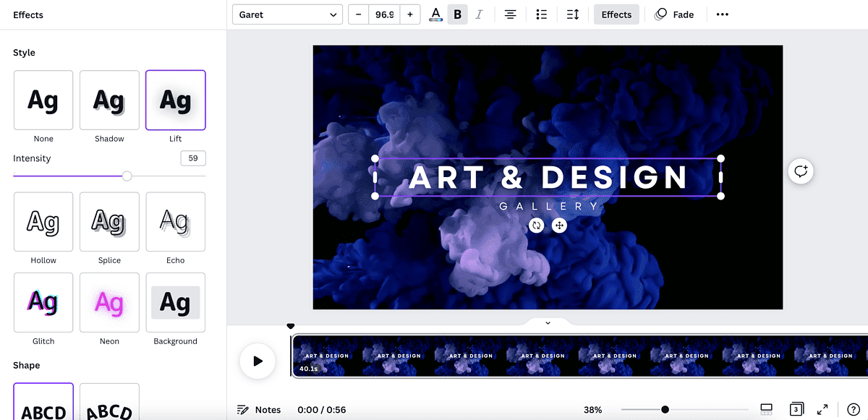Add a comment using the speech bubble icon
Image resolution: width=868 pixels, height=420 pixels.
[x=800, y=171]
